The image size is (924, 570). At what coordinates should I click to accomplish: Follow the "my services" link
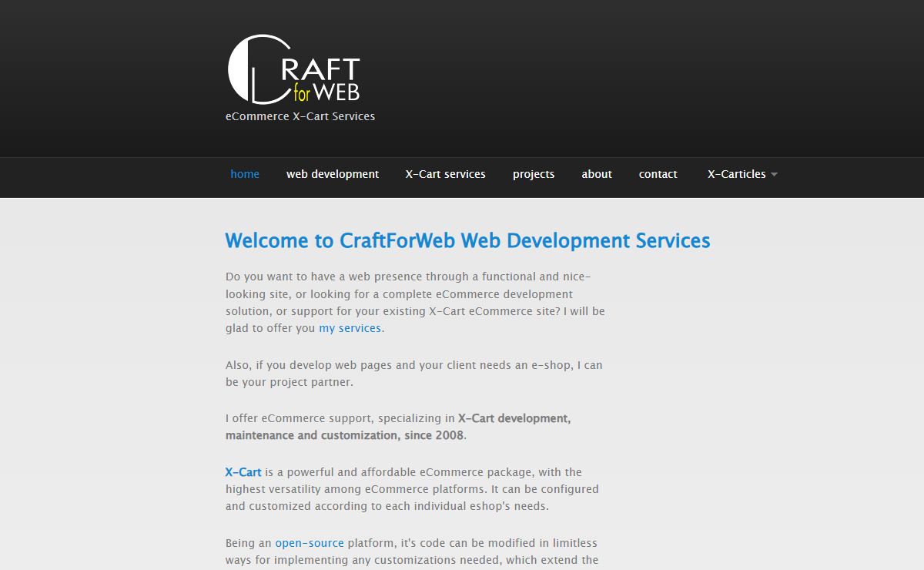[x=350, y=328]
